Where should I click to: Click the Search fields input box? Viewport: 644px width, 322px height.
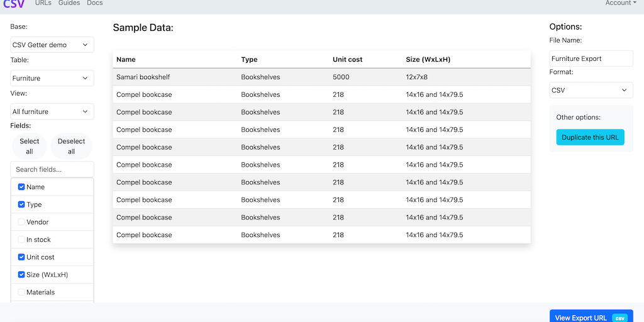click(52, 169)
